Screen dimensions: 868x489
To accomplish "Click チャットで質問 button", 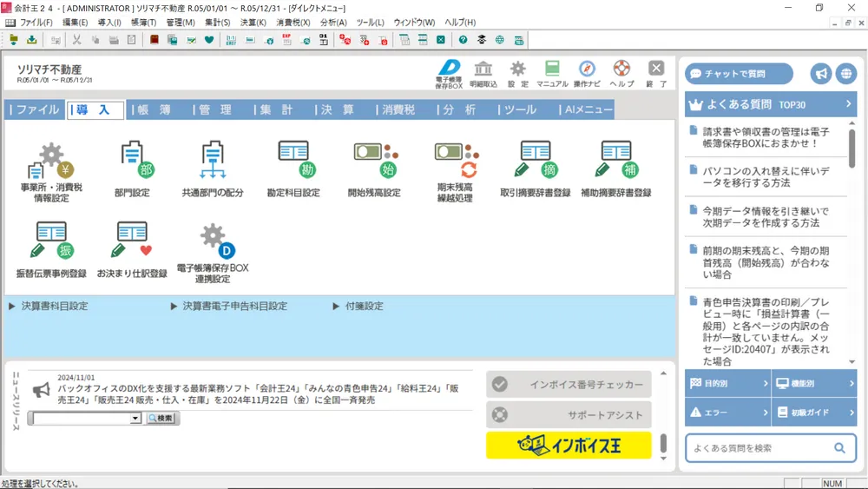I will [739, 74].
